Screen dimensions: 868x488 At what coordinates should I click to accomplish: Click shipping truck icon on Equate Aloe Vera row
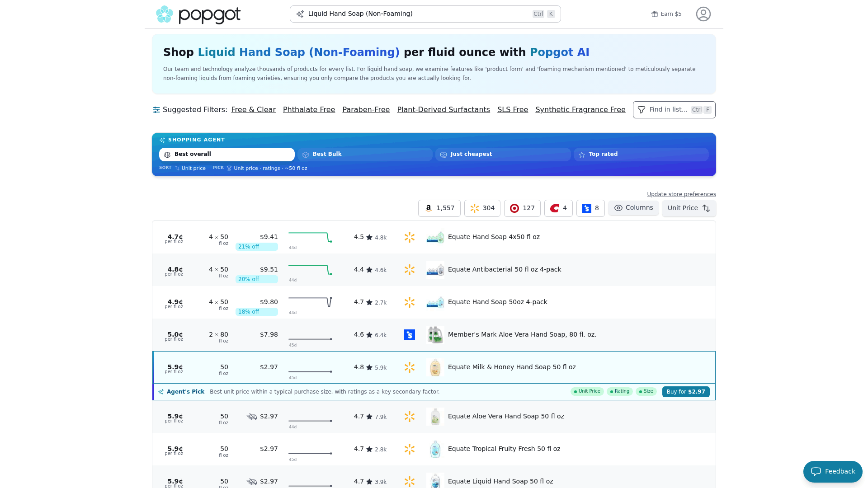(252, 417)
